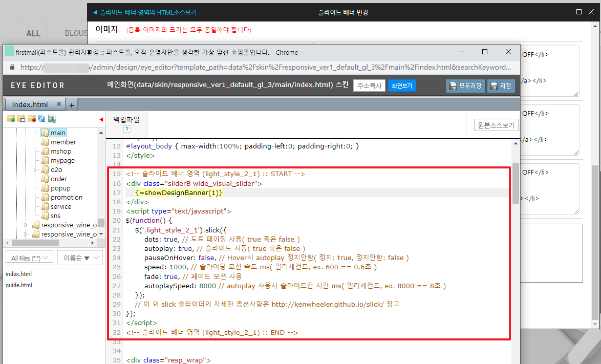Expand the o2o folder in the tree

pos(36,170)
